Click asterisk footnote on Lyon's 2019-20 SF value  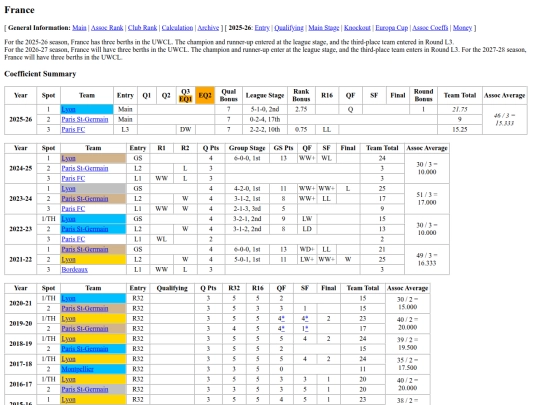(307, 319)
